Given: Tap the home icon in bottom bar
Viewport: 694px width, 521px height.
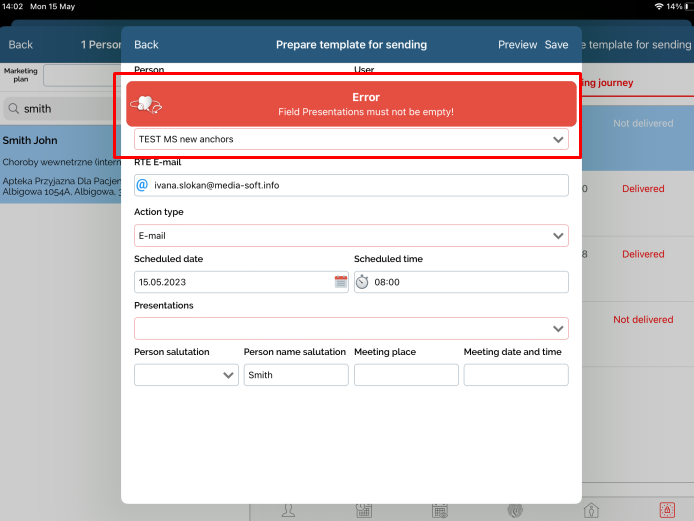Looking at the screenshot, I should click(591, 510).
